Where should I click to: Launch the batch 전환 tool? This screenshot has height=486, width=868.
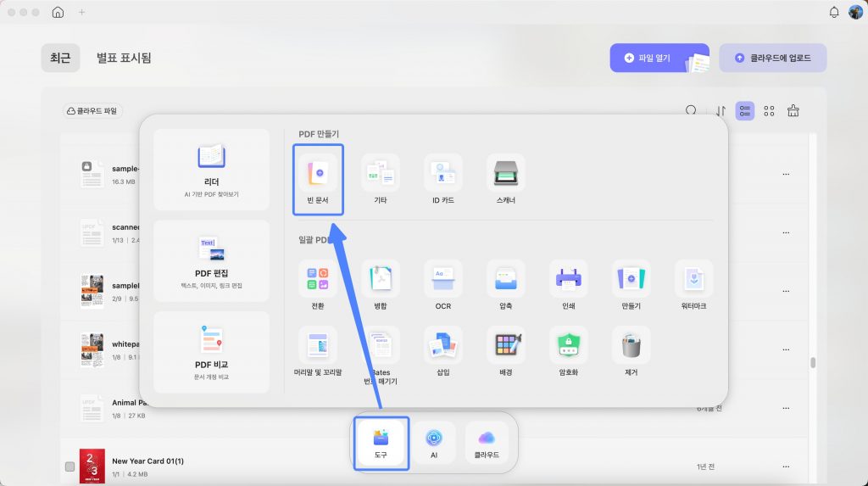[318, 285]
